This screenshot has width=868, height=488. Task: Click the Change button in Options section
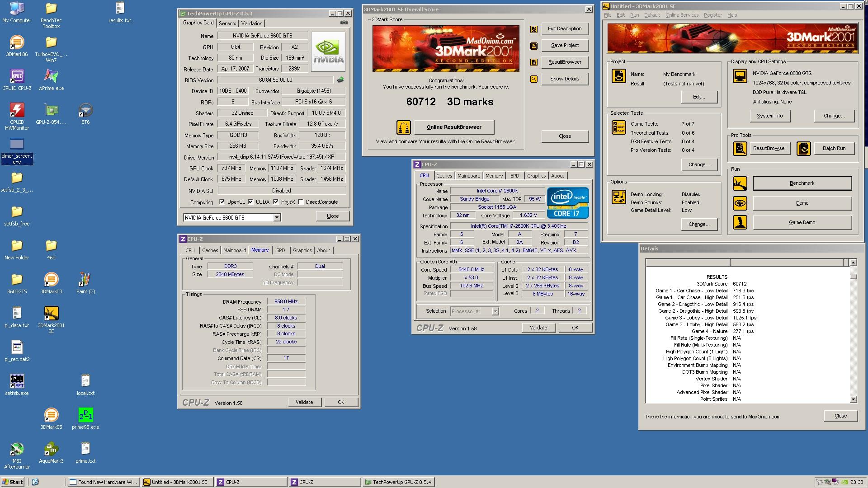tap(699, 225)
